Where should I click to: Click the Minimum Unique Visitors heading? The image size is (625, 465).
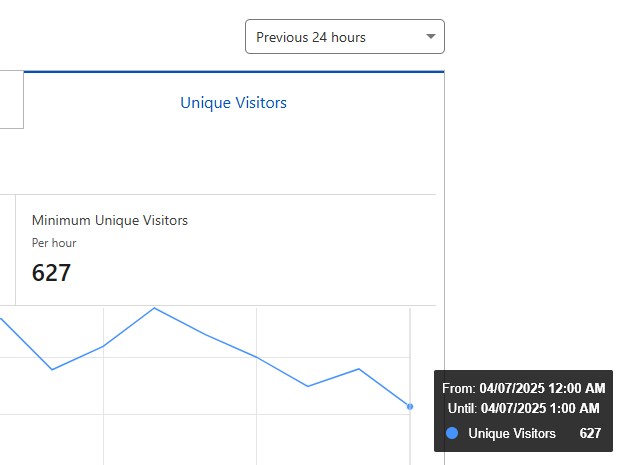[110, 220]
